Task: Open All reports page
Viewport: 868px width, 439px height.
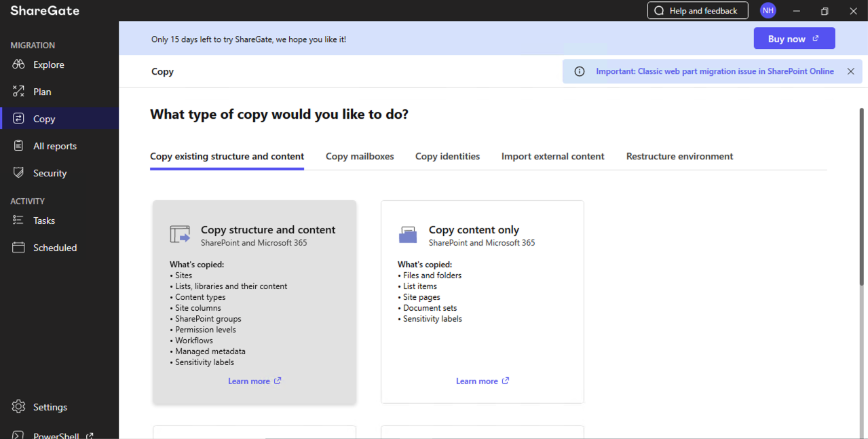Action: pyautogui.click(x=60, y=146)
